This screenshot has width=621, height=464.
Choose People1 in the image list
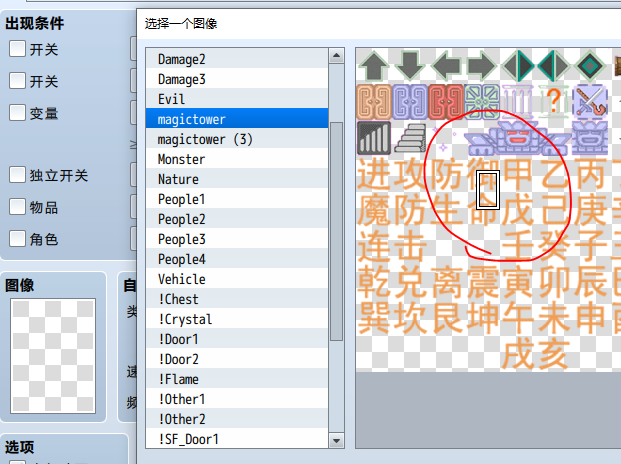pos(237,199)
